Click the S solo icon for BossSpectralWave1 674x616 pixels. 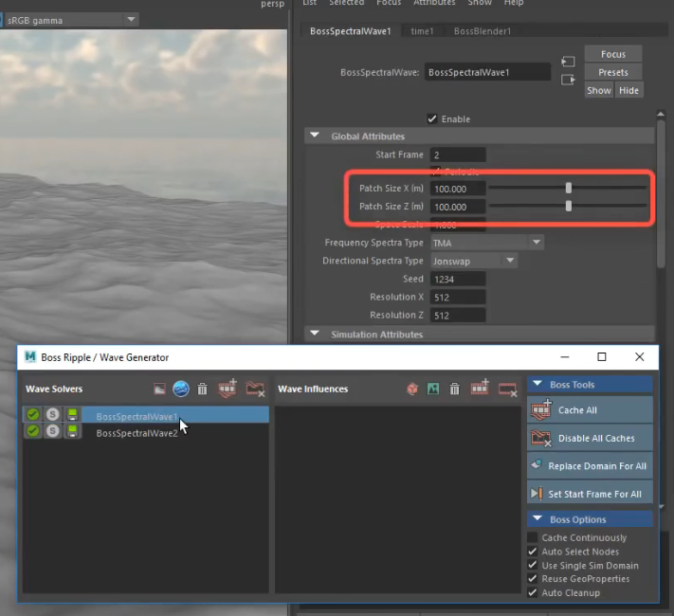(52, 414)
